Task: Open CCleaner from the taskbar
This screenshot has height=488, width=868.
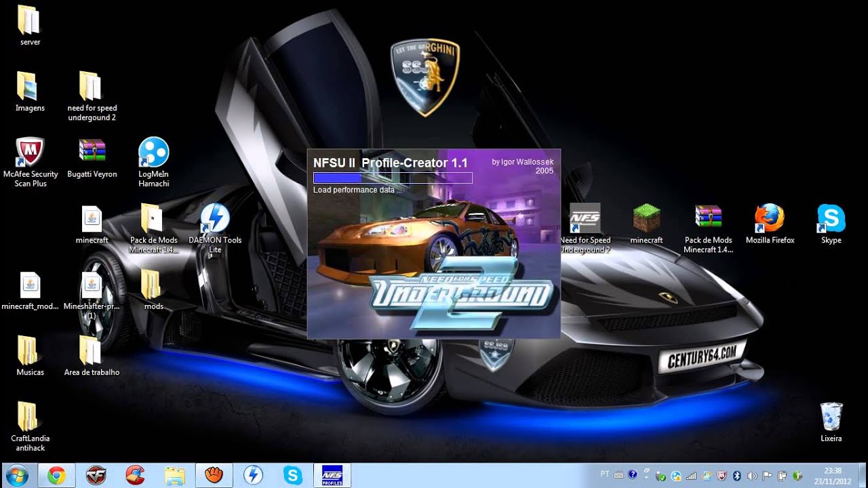Action: (x=135, y=475)
